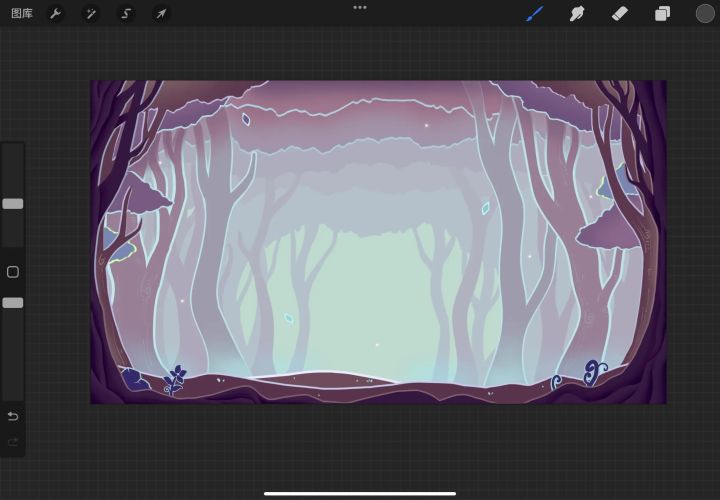Tap the dimmed Redo arrow in sidebar
The image size is (720, 500).
pos(13,441)
